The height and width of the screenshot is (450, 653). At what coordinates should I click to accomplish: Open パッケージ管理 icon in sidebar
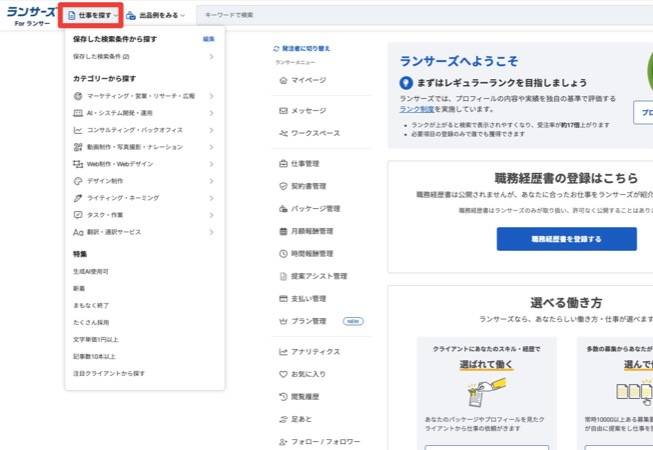point(283,209)
